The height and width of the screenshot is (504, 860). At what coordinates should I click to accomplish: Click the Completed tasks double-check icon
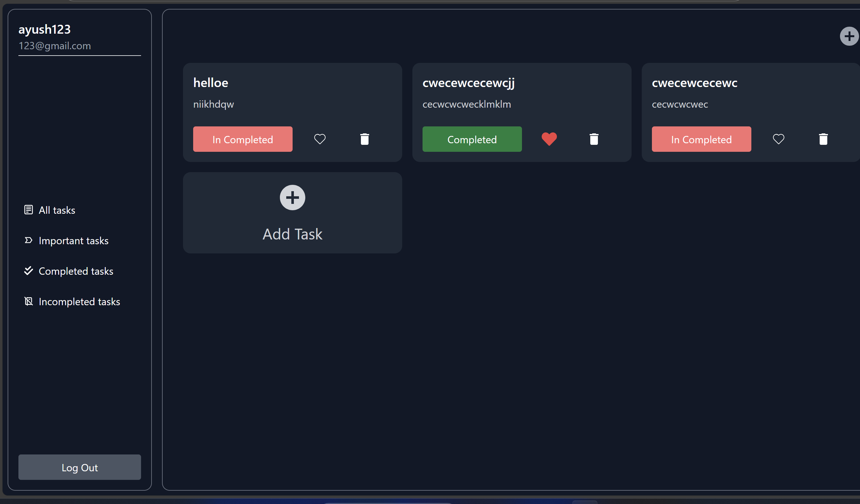pyautogui.click(x=28, y=271)
